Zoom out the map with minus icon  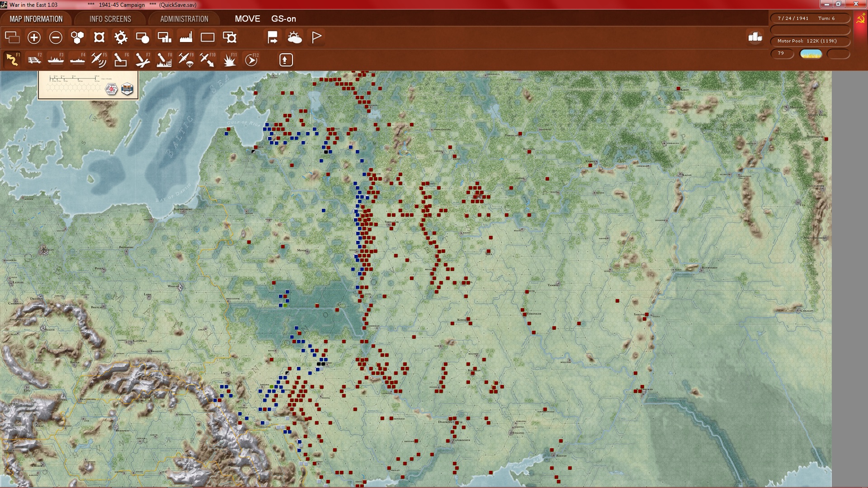[56, 38]
